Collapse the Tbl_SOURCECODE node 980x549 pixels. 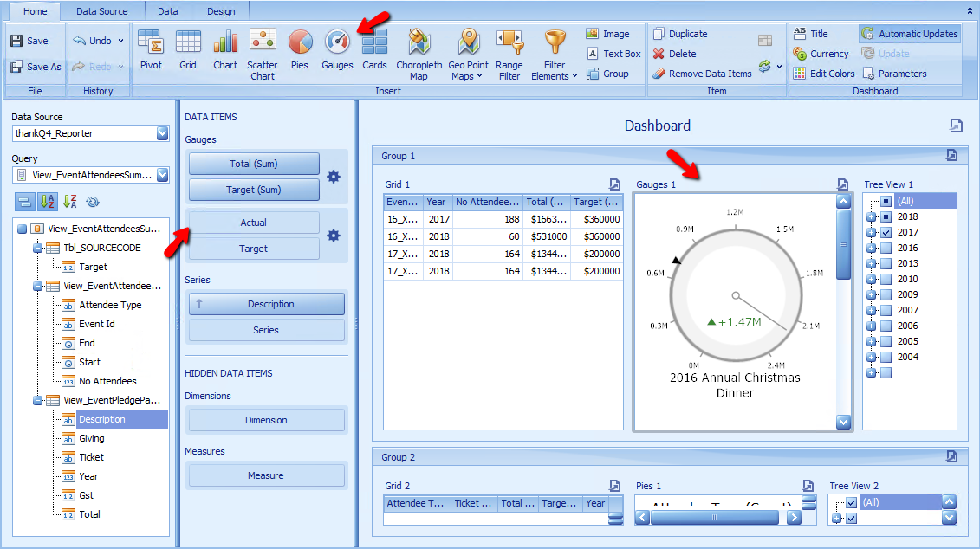(x=37, y=248)
